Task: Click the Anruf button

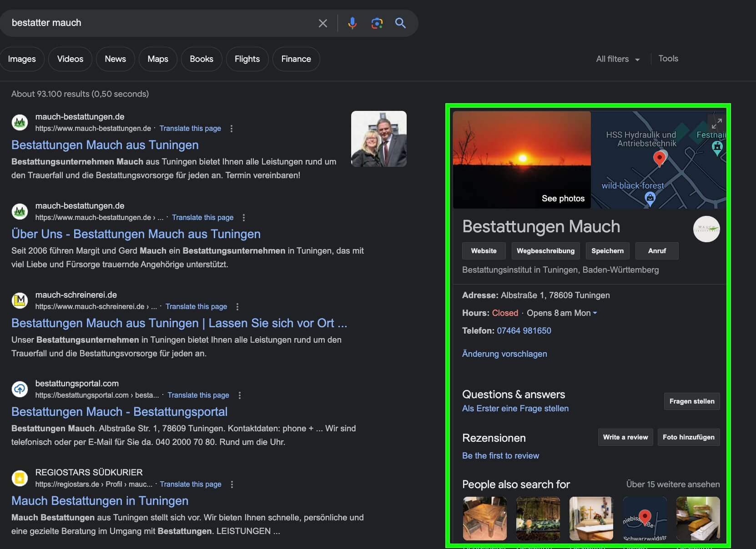Action: pyautogui.click(x=657, y=251)
